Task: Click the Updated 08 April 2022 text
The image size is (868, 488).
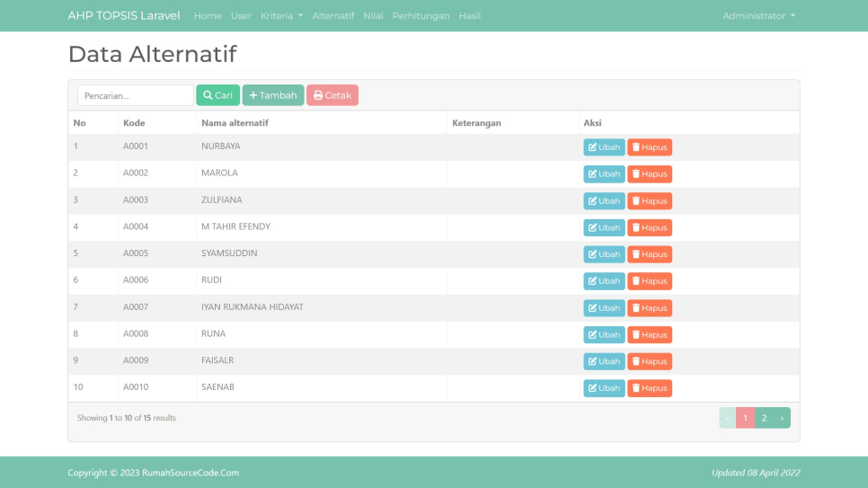Action: (756, 473)
